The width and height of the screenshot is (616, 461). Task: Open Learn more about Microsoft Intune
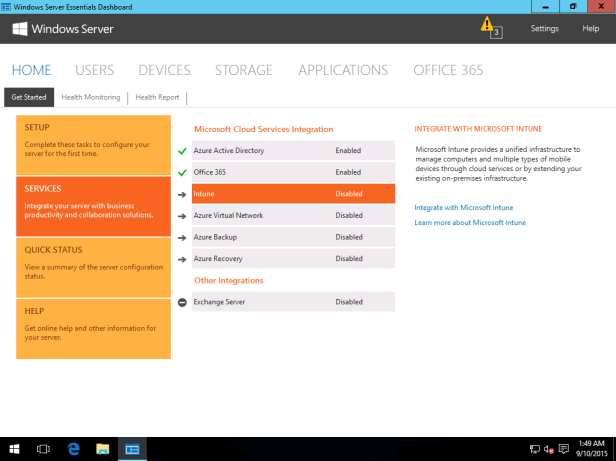469,222
